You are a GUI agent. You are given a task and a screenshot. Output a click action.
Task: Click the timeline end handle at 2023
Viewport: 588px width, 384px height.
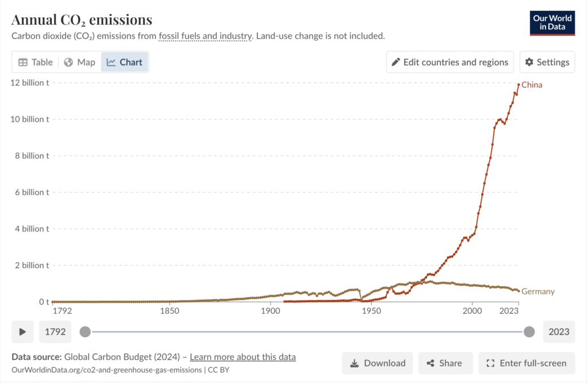(x=529, y=332)
